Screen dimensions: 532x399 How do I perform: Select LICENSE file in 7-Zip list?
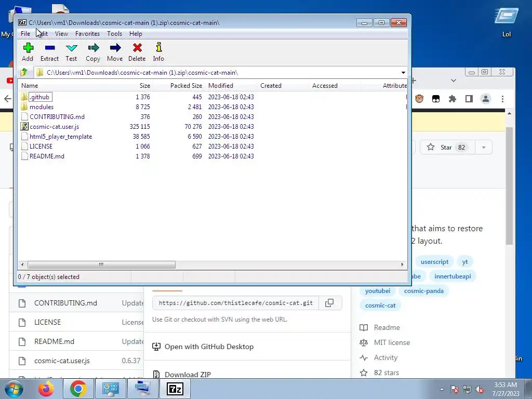[41, 146]
